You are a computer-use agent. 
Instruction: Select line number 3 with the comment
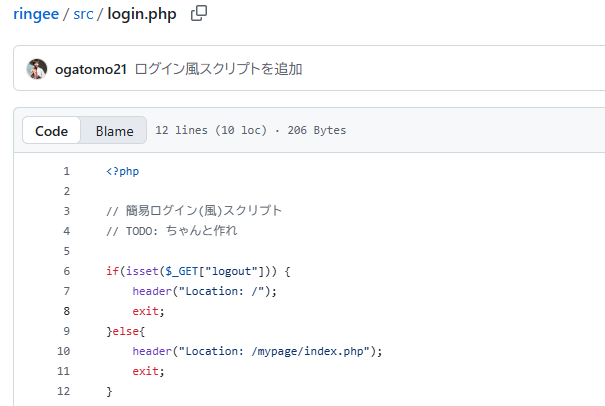(x=66, y=211)
